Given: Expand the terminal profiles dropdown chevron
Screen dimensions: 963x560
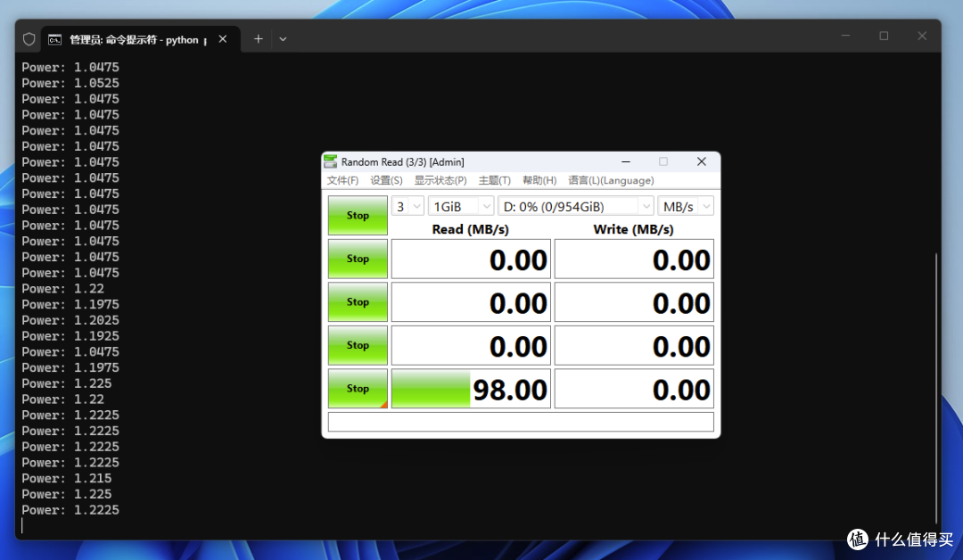Looking at the screenshot, I should pyautogui.click(x=283, y=38).
